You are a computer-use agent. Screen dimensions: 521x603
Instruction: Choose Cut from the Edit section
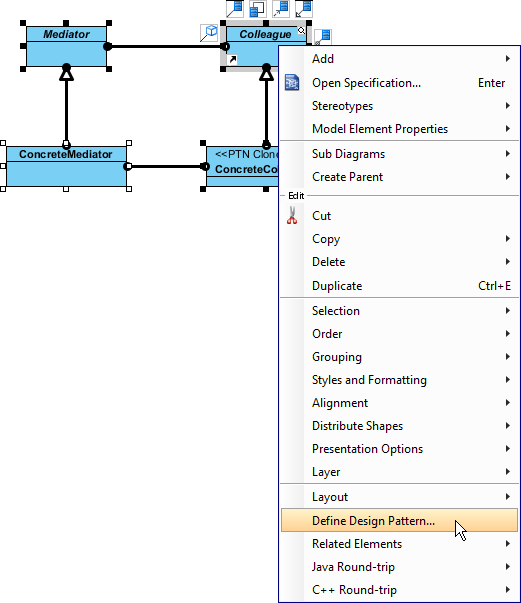point(399,216)
